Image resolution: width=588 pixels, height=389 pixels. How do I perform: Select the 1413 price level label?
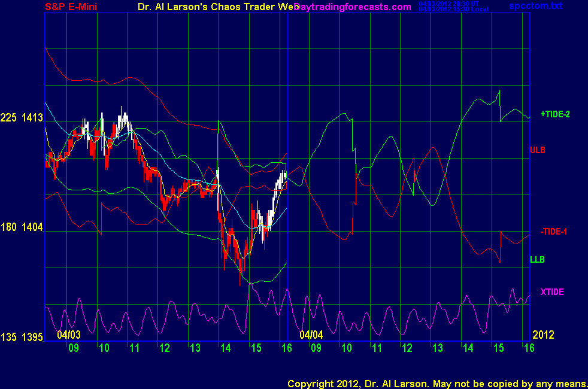coord(32,118)
